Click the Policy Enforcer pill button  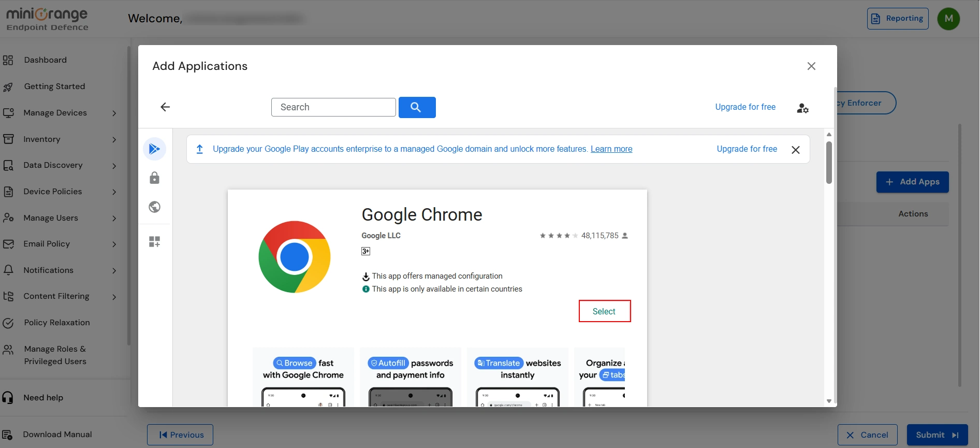(x=866, y=103)
